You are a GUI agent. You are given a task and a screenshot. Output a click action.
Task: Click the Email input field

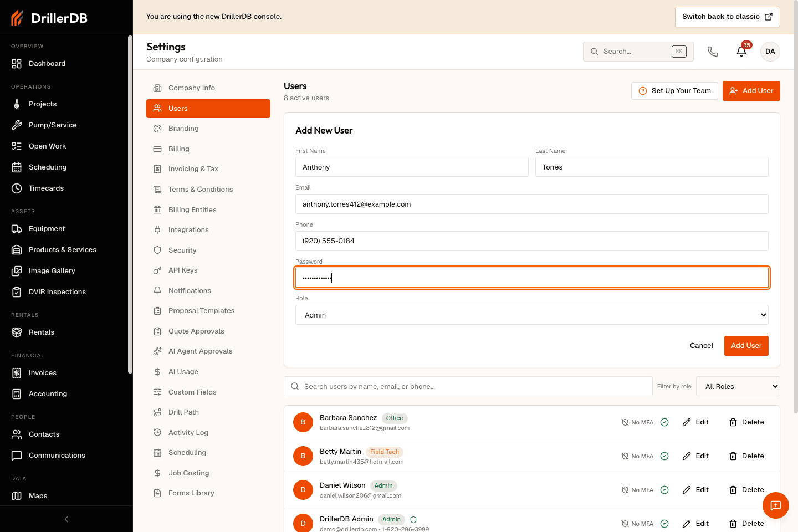532,204
